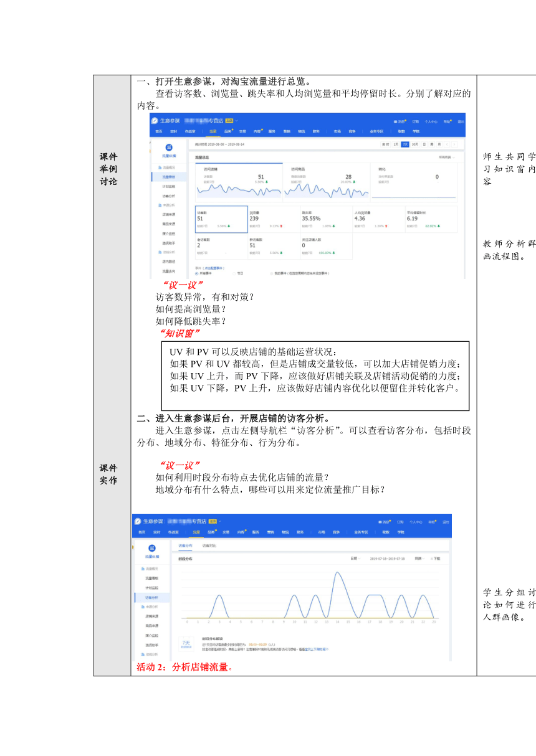
Task: Select the 所有事件 radio button
Action: tap(196, 273)
